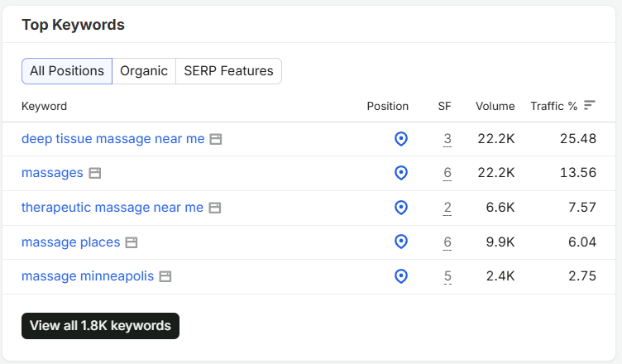622x364 pixels.
Task: Click traffic value 25.48
Action: click(578, 138)
